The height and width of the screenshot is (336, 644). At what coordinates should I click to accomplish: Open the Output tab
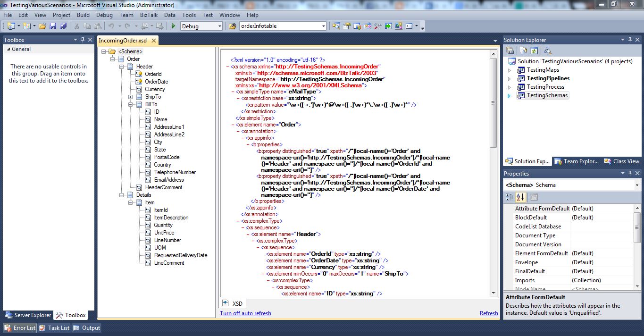(86, 328)
